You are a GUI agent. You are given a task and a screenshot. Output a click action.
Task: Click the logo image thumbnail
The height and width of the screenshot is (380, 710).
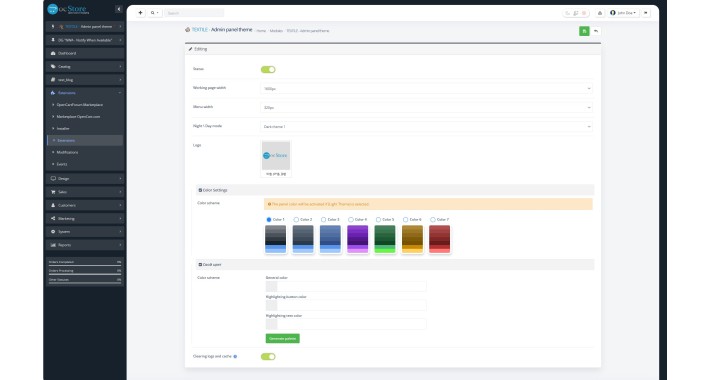pos(276,156)
